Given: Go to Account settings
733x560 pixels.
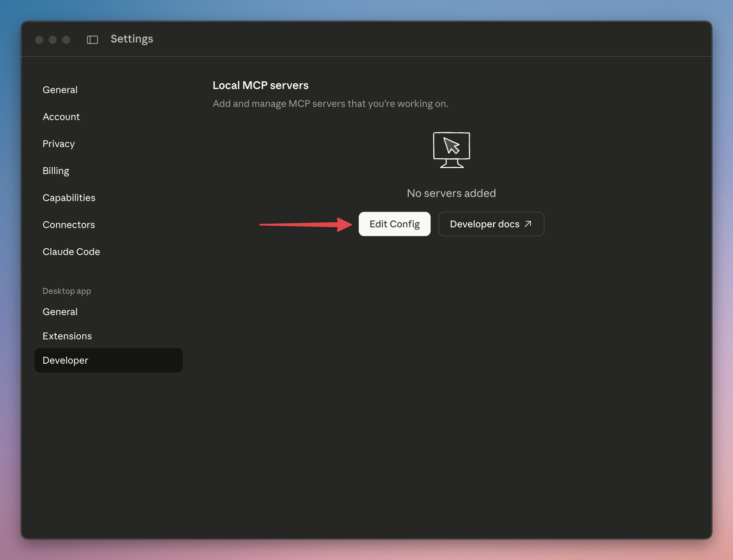Looking at the screenshot, I should pyautogui.click(x=61, y=117).
